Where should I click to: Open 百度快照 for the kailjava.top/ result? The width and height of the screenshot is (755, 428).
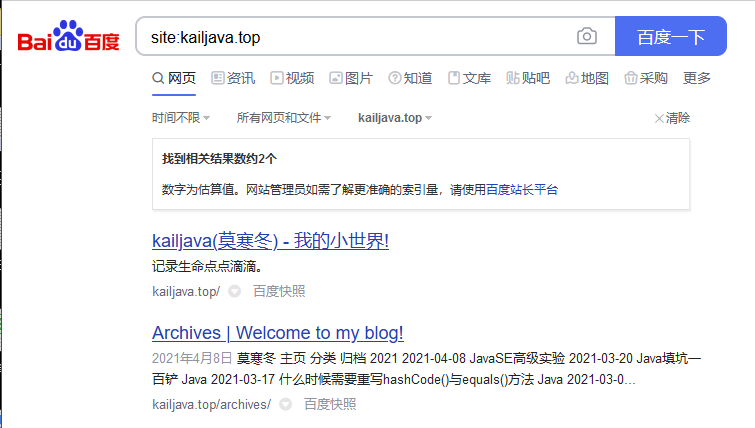tap(279, 291)
